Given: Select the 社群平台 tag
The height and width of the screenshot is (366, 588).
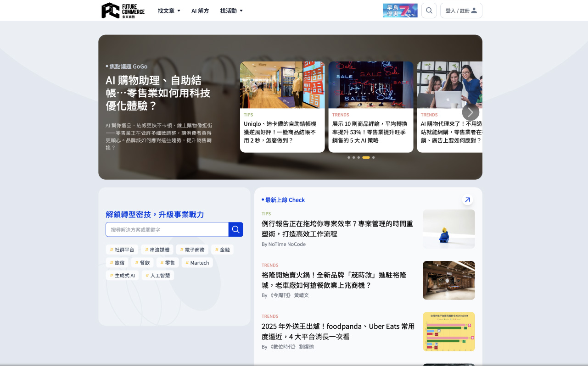Looking at the screenshot, I should [x=122, y=250].
